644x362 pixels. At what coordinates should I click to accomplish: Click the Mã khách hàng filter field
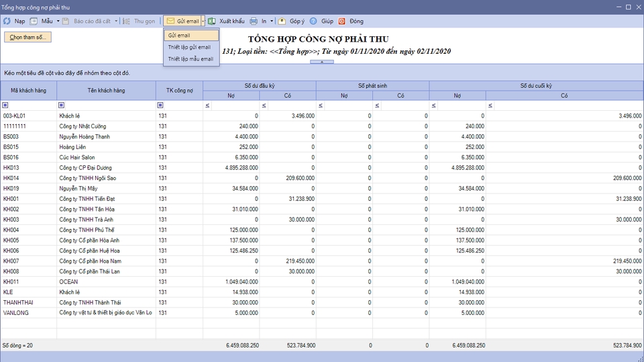click(x=32, y=105)
